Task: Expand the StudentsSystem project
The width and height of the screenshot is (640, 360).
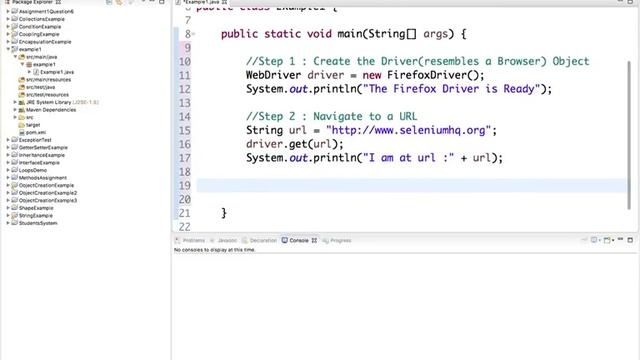Action: click(x=8, y=223)
